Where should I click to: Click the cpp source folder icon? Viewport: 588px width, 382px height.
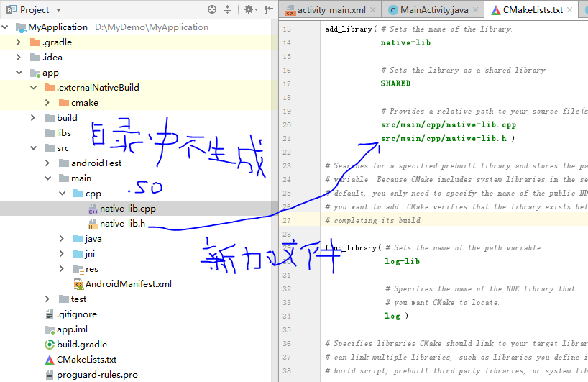tap(78, 194)
